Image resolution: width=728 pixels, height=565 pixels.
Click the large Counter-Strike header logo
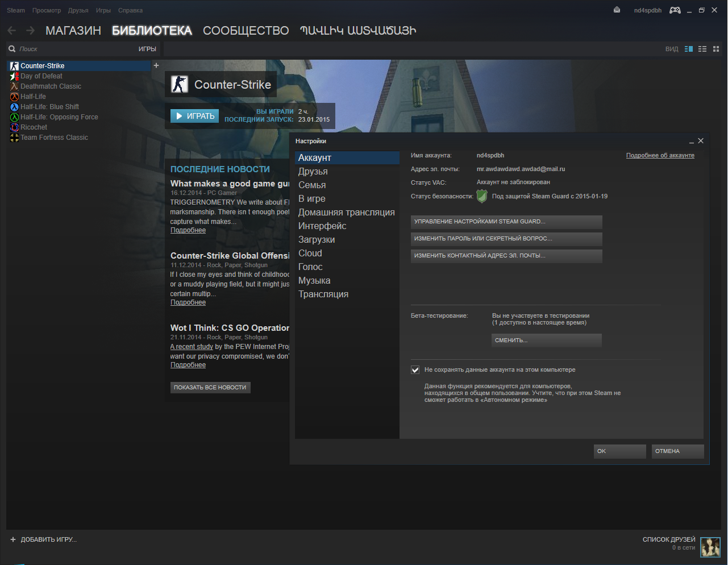[x=180, y=85]
